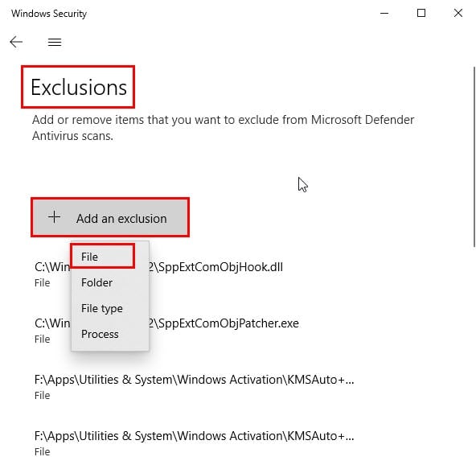Viewport: 476px width, 465px height.
Task: Minimize the Windows Security window
Action: (x=384, y=13)
